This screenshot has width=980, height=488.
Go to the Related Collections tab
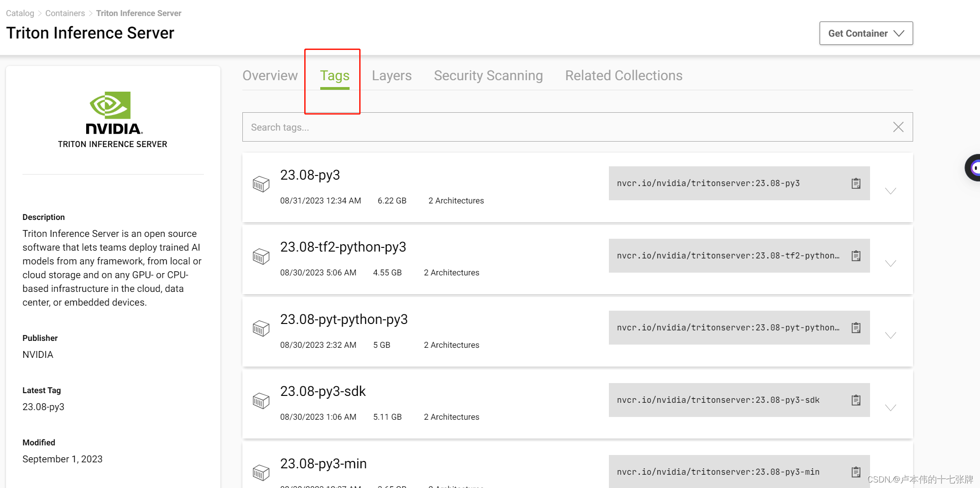(x=624, y=76)
